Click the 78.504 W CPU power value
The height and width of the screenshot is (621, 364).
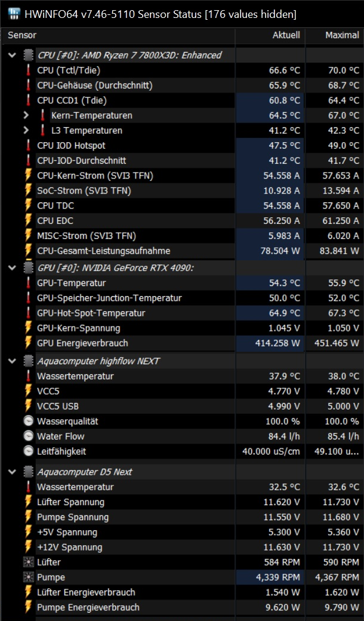280,251
